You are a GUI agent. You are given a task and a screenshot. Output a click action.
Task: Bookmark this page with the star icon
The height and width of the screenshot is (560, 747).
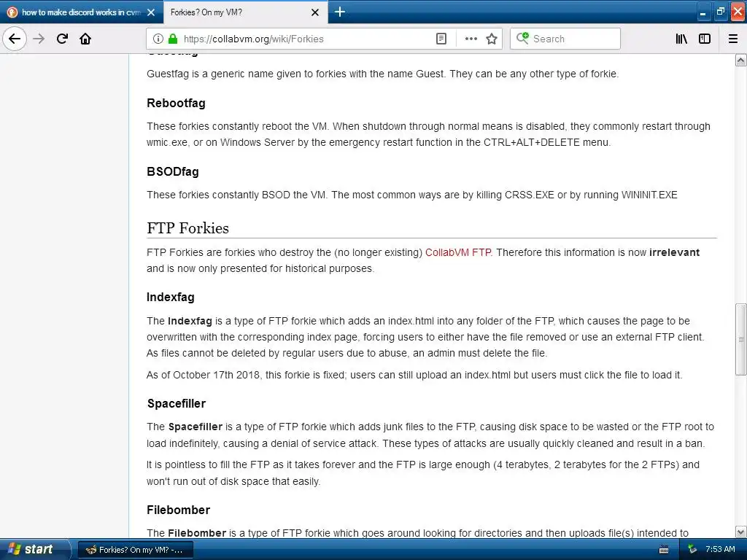tap(492, 39)
